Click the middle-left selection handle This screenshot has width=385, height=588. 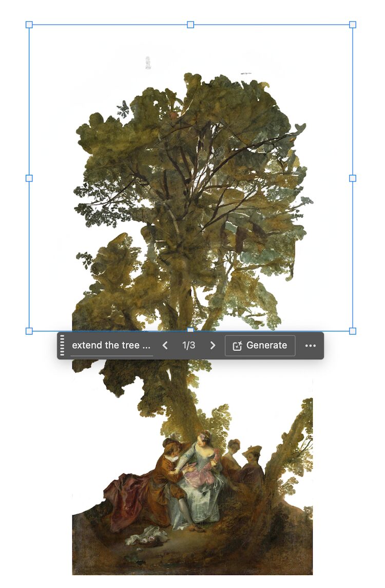(x=29, y=178)
